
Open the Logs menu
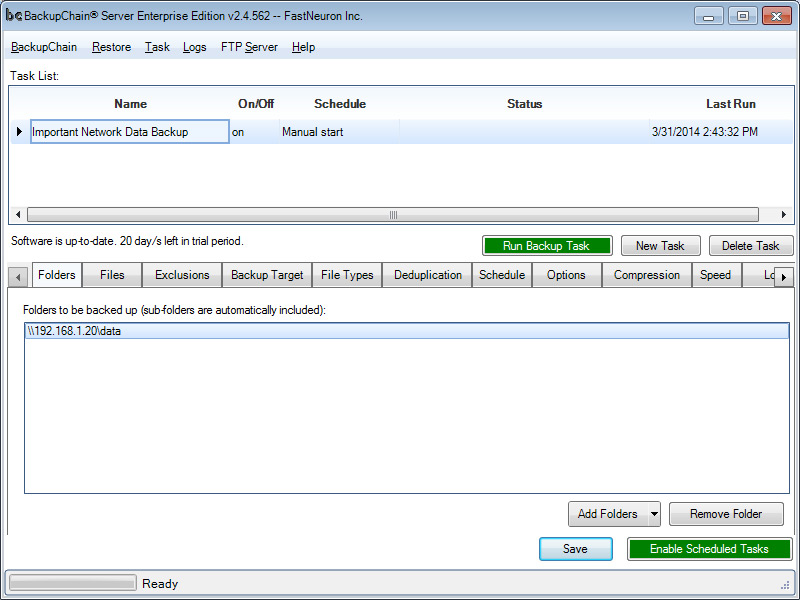pos(194,47)
